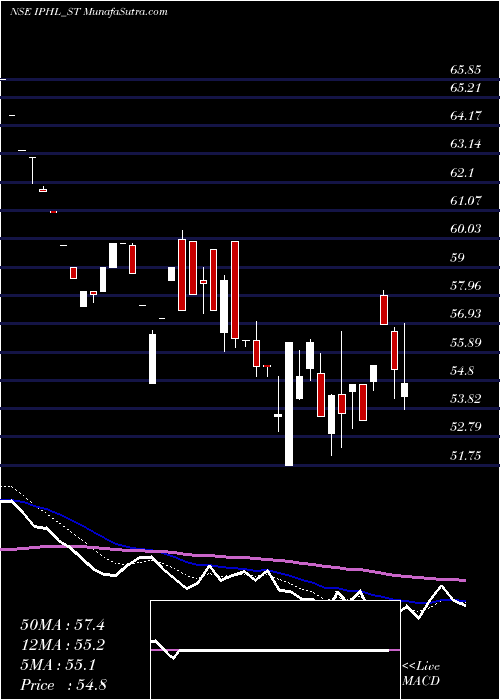Screen dimensions: 500x700
Task: Click the pink 50MA line
Action: pos(232,557)
